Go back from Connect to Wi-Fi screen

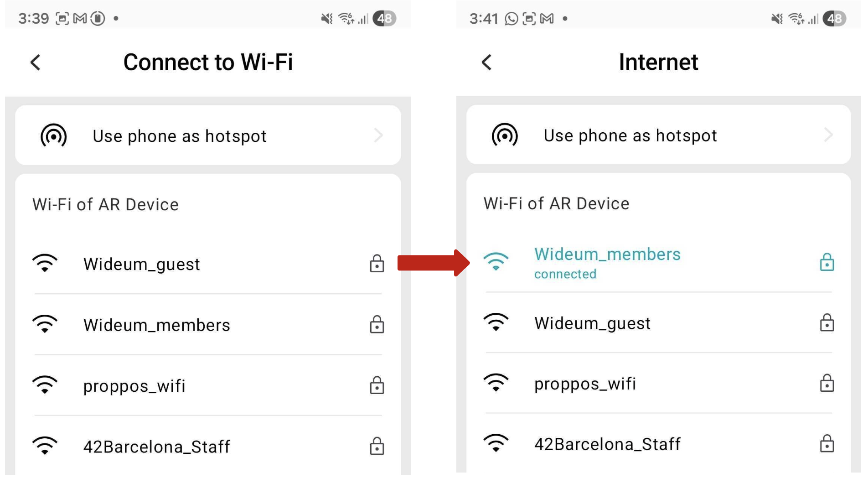click(x=36, y=62)
